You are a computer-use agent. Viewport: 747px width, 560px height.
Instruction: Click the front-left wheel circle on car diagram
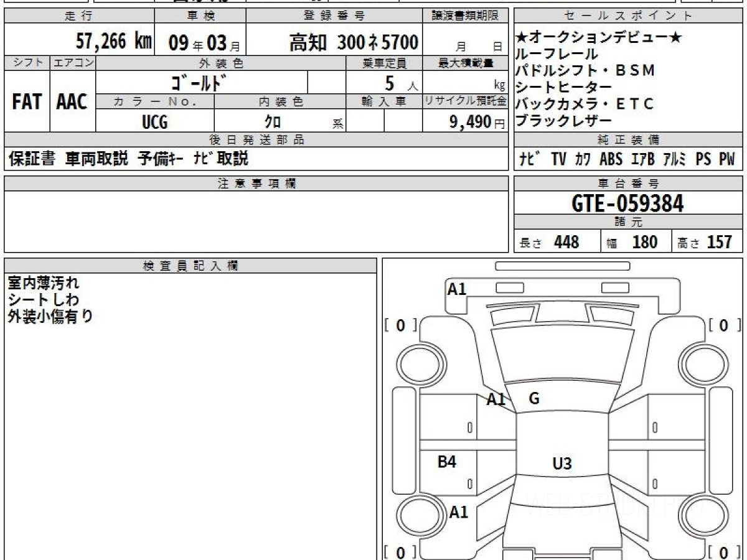422,363
